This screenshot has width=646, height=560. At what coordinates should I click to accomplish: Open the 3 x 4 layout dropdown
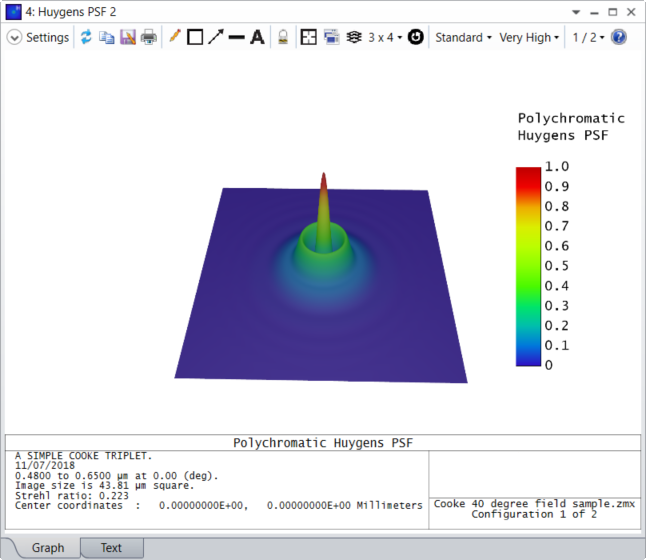pyautogui.click(x=385, y=37)
